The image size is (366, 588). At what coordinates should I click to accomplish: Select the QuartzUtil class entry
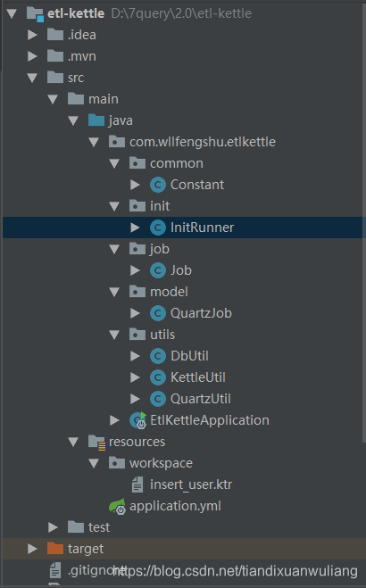click(x=201, y=399)
